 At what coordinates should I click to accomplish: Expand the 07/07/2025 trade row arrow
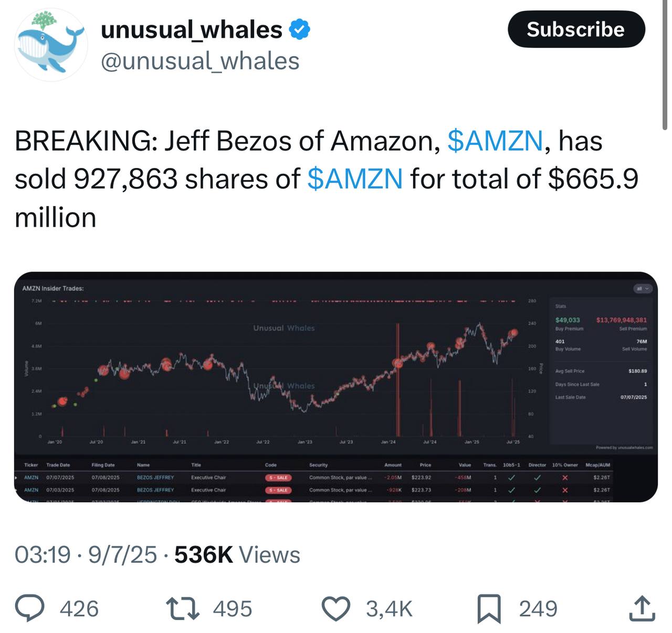click(16, 478)
